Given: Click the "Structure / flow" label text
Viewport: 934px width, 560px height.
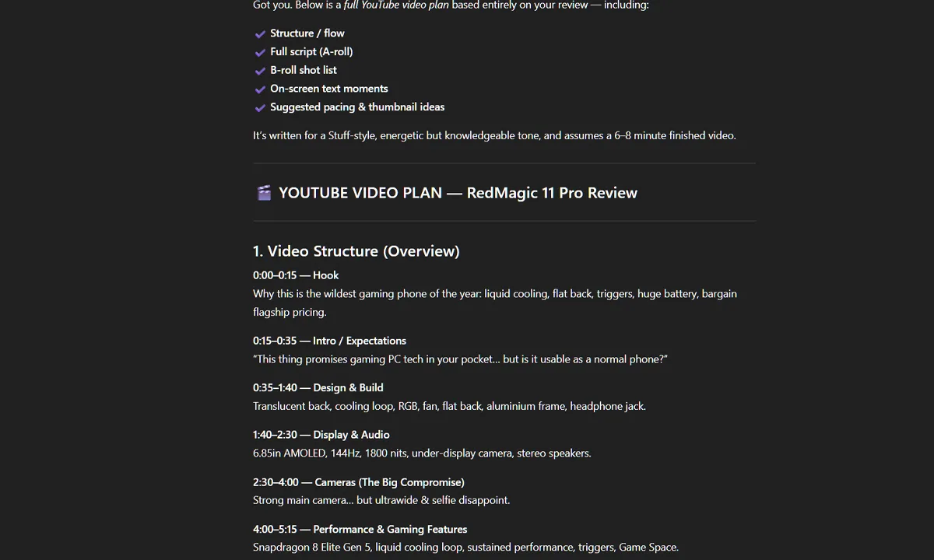Looking at the screenshot, I should point(307,33).
